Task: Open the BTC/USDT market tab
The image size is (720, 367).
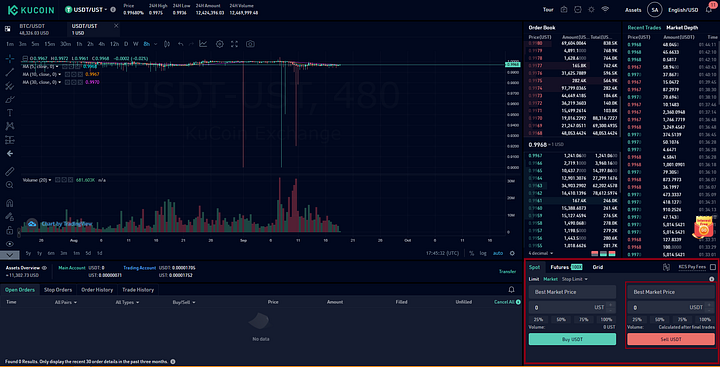Action: pyautogui.click(x=34, y=29)
